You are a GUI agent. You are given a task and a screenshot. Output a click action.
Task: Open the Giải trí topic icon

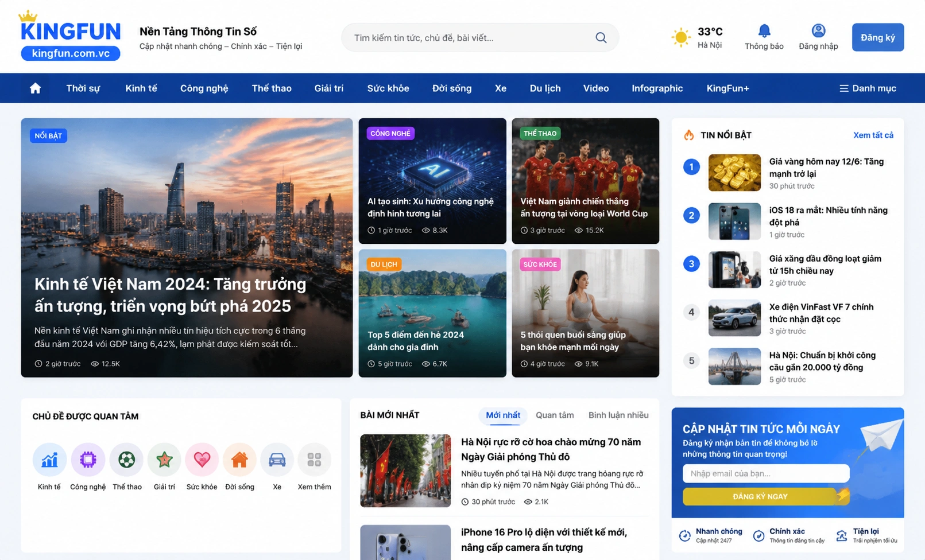coord(164,460)
